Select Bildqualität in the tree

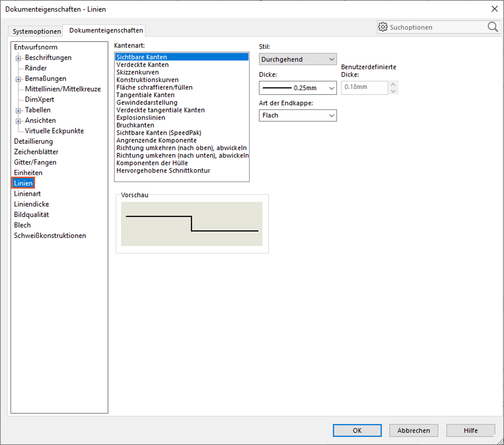tap(31, 215)
